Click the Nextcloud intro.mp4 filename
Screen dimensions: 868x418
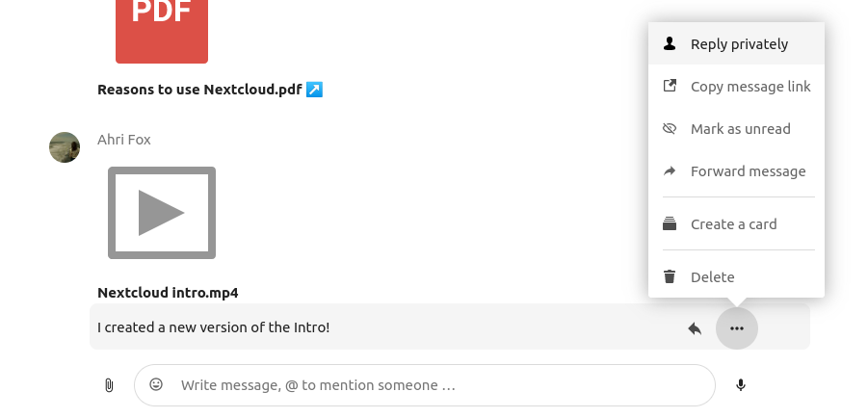(168, 293)
